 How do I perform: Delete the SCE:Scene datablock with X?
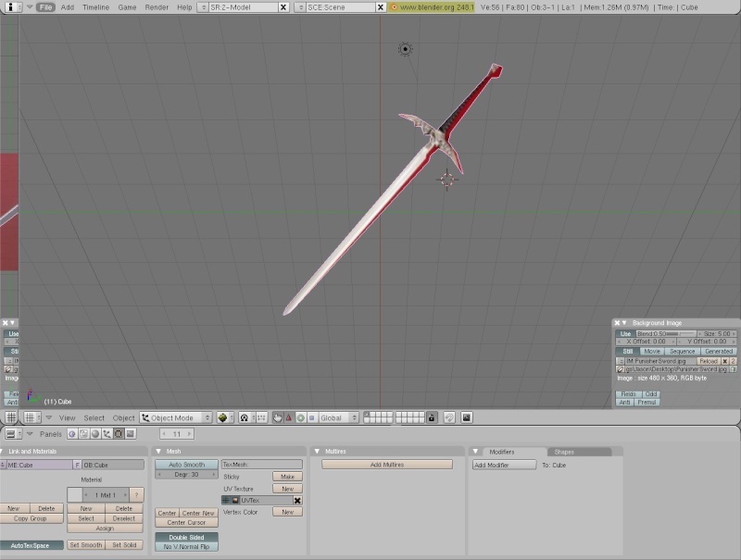(381, 7)
